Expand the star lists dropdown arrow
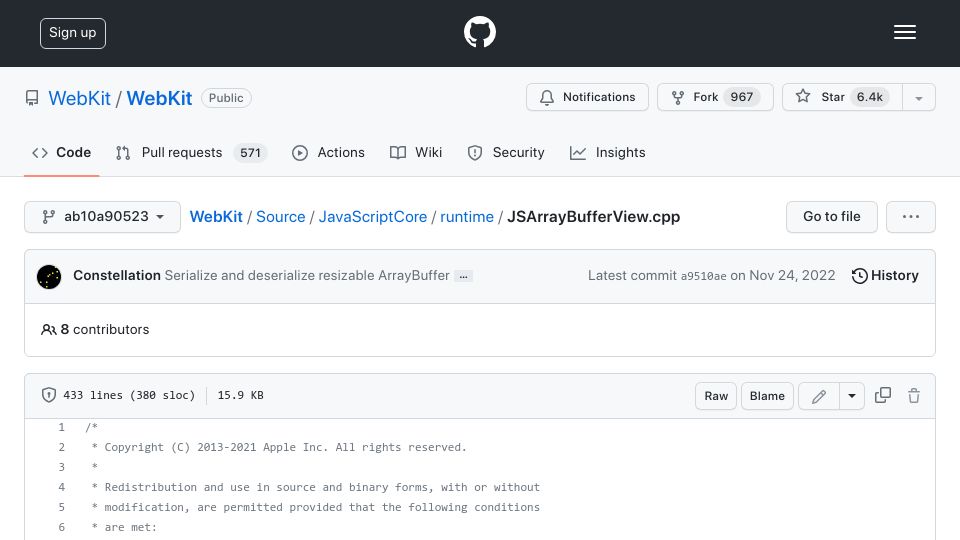The width and height of the screenshot is (960, 540). pos(918,98)
